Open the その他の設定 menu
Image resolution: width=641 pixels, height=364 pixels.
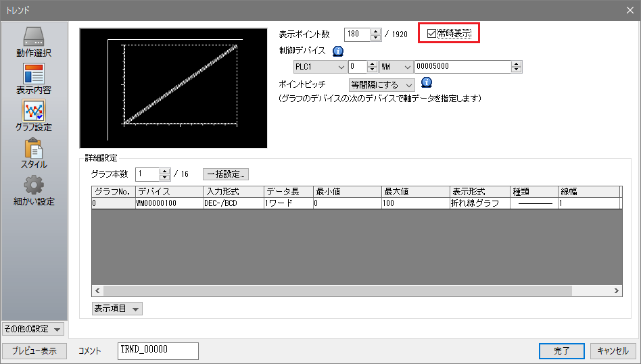tap(33, 329)
